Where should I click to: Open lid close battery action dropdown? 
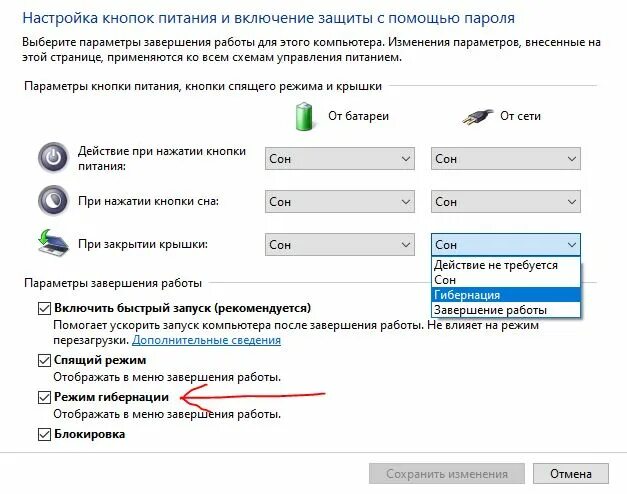(340, 244)
